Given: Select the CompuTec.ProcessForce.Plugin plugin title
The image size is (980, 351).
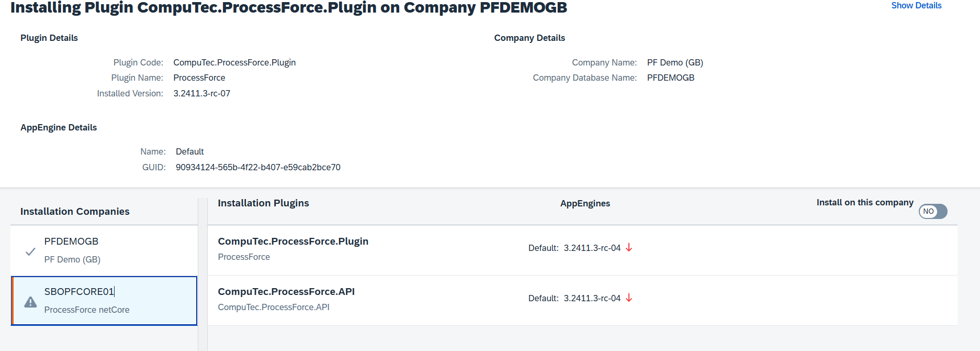Looking at the screenshot, I should point(293,242).
